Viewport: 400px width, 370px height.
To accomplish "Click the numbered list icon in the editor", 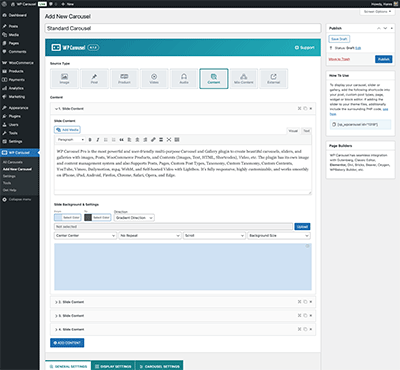I will click(x=114, y=140).
